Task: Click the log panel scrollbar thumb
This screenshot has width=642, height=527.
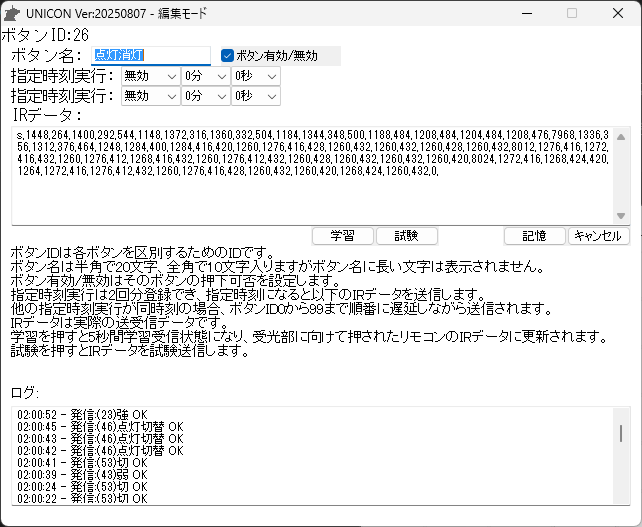Action: tap(620, 433)
